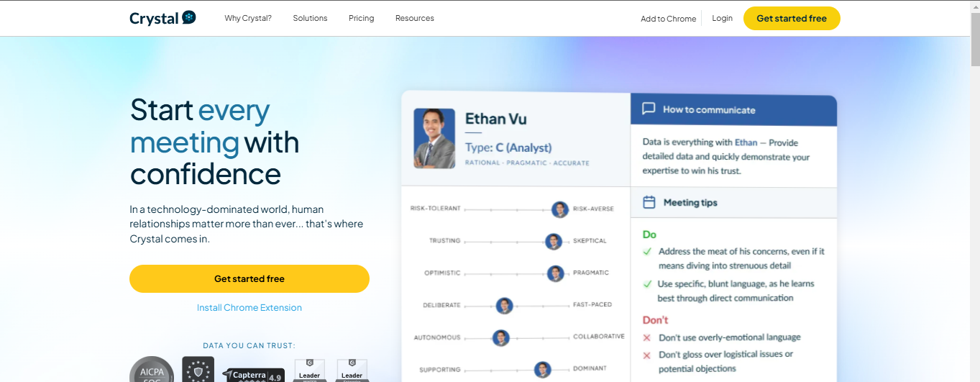Click the Add to Chrome link

tap(669, 19)
